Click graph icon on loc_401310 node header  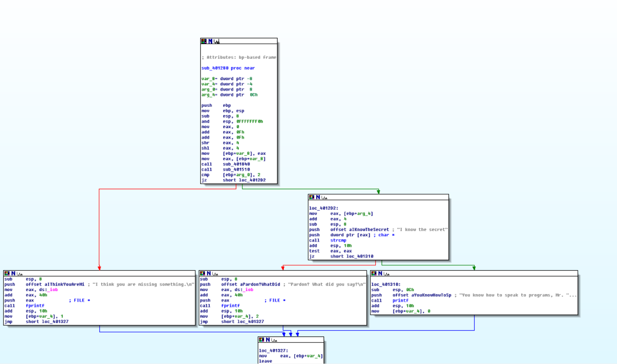pos(386,273)
